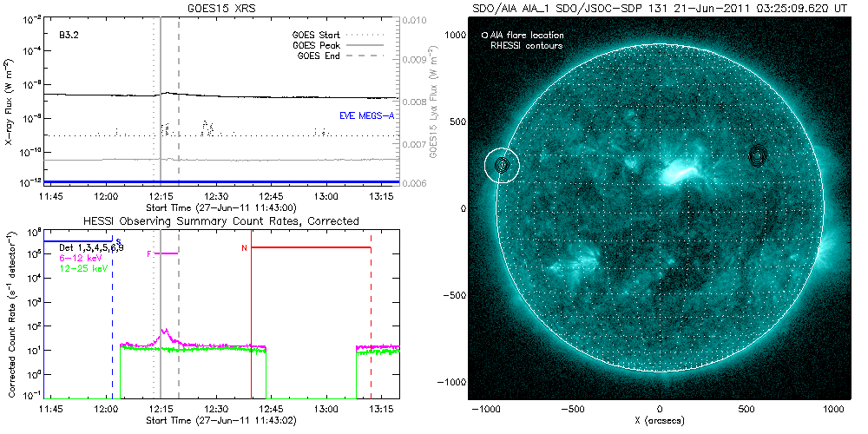
Task: Click the magenta count rate peak
Action: click(164, 331)
